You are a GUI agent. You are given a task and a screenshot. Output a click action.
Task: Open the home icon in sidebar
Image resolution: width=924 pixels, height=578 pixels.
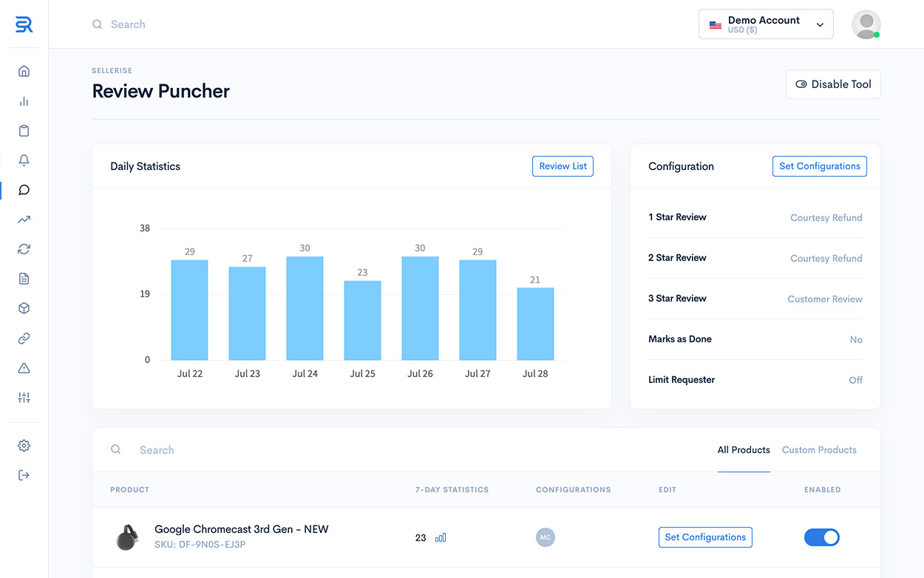(24, 71)
